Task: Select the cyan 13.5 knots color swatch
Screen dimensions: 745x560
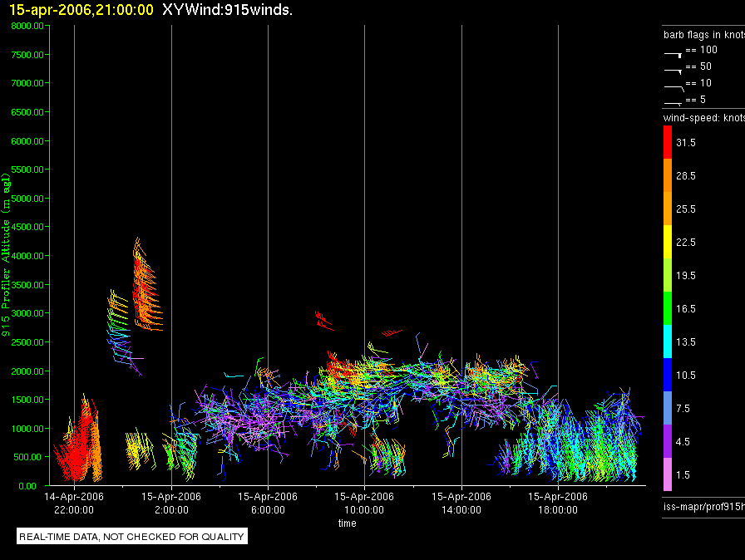Action: click(x=668, y=341)
